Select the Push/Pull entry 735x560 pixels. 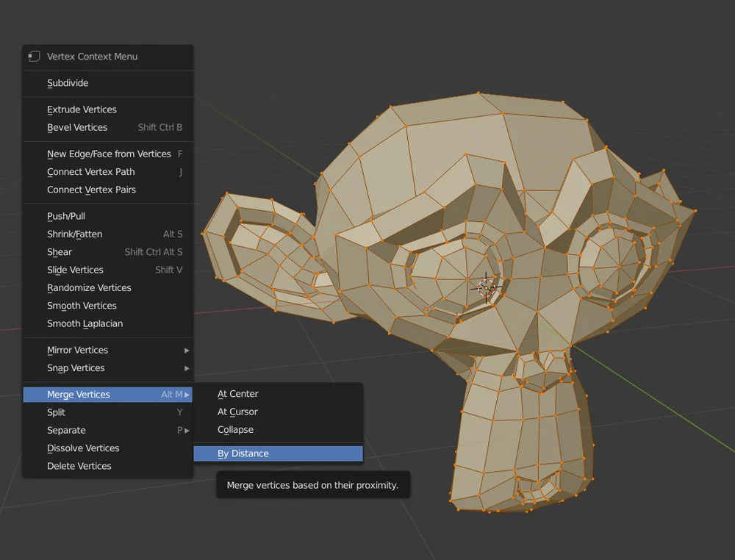[67, 216]
